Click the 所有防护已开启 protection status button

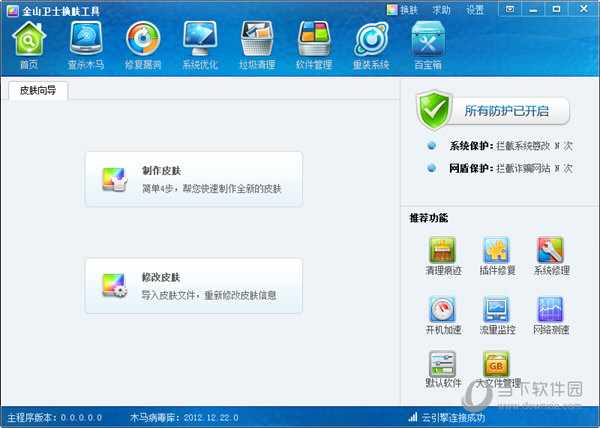pyautogui.click(x=507, y=111)
